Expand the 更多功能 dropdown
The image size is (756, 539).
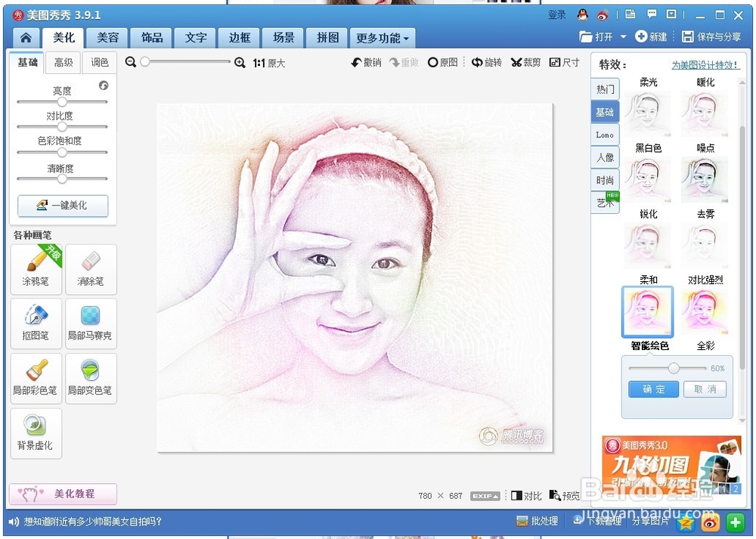[x=383, y=38]
